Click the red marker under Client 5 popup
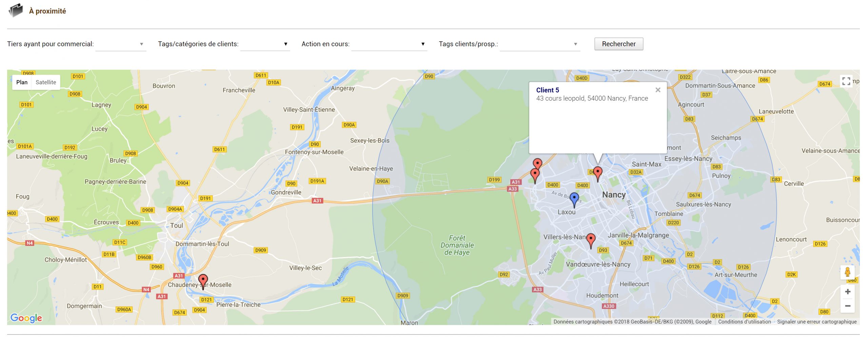 (x=597, y=174)
